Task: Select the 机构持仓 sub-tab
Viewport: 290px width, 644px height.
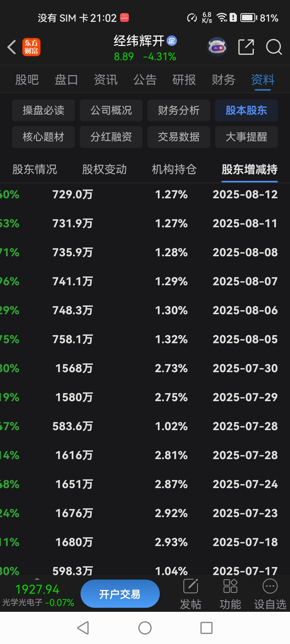Action: pos(174,170)
